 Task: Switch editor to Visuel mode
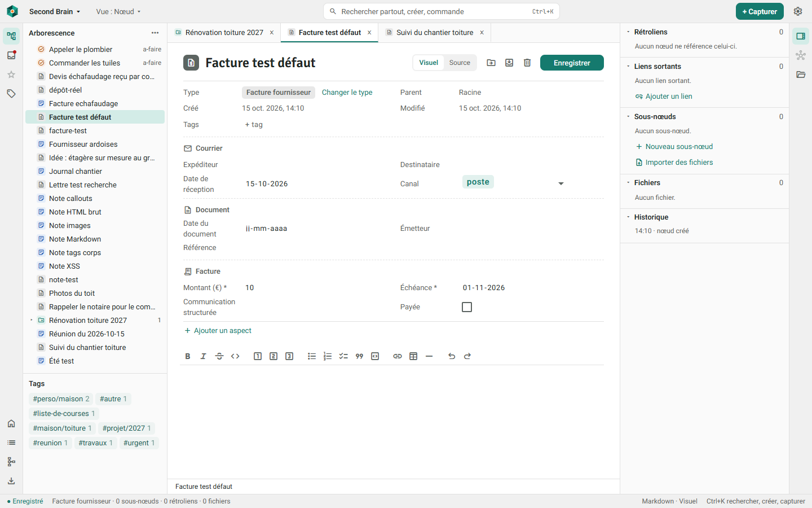(x=429, y=63)
